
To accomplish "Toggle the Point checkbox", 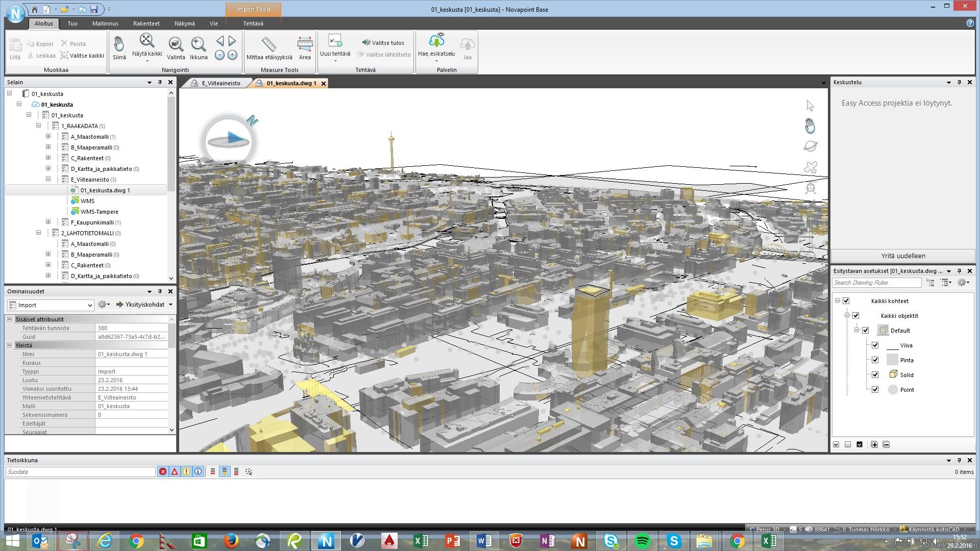I will pyautogui.click(x=875, y=390).
